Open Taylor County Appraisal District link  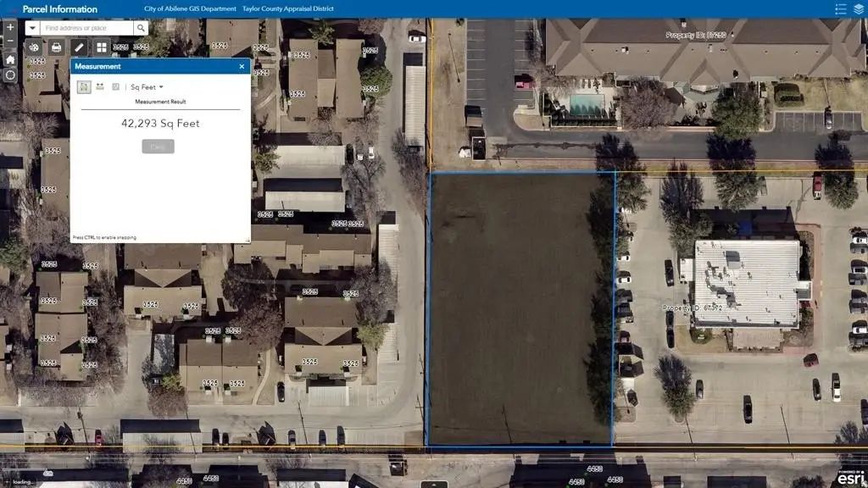(281, 9)
